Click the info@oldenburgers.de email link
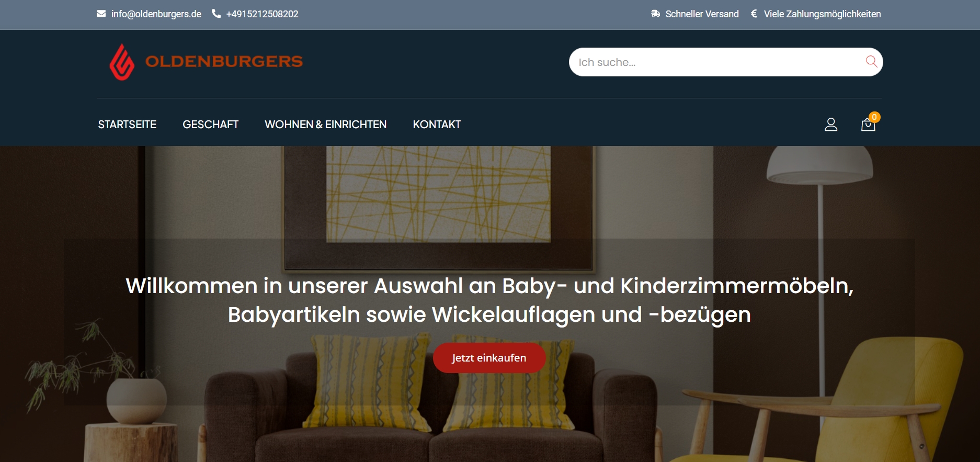 [x=156, y=14]
